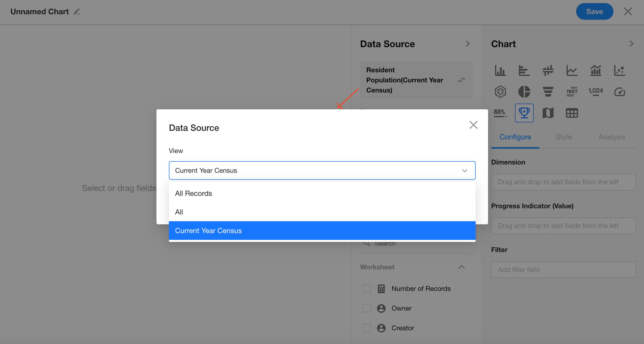The width and height of the screenshot is (644, 344).
Task: Choose All Records from view list
Action: [194, 193]
